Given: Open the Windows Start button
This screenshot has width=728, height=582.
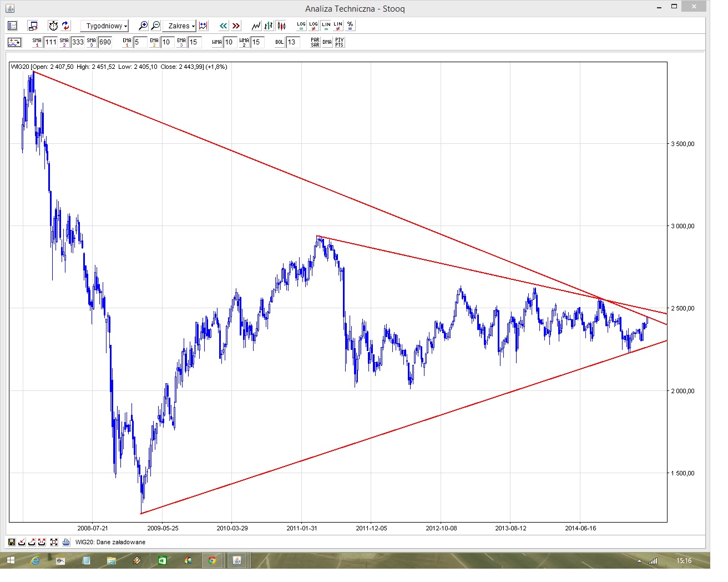Looking at the screenshot, I should pos(11,561).
